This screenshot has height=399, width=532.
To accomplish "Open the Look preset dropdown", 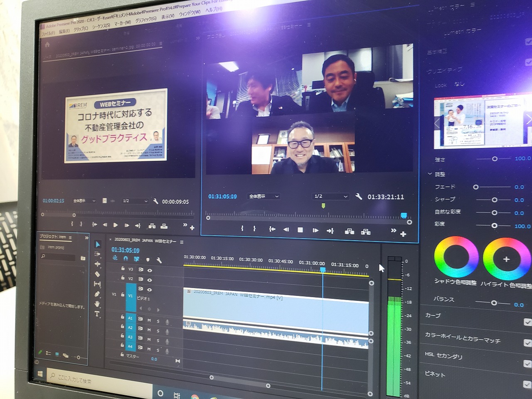I will tap(459, 84).
